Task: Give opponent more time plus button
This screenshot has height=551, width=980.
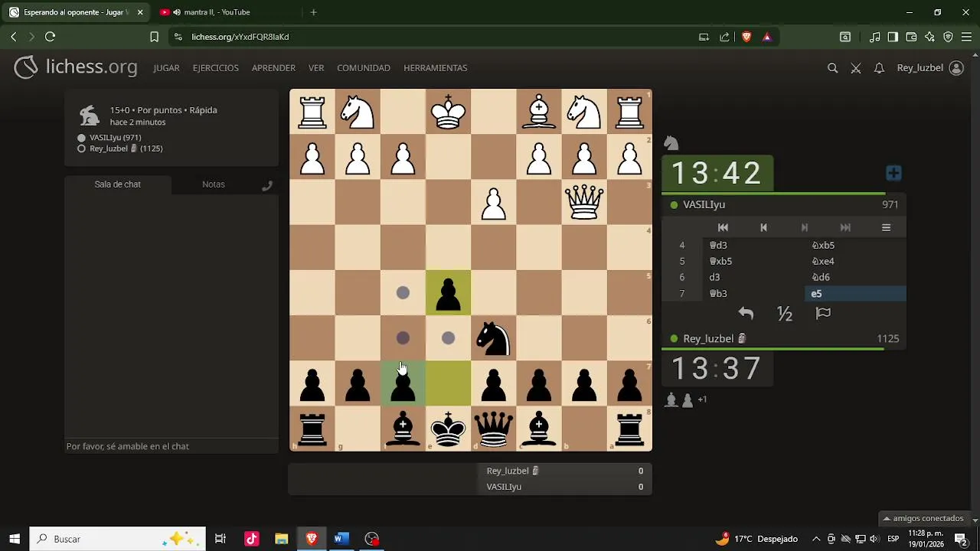Action: (893, 174)
